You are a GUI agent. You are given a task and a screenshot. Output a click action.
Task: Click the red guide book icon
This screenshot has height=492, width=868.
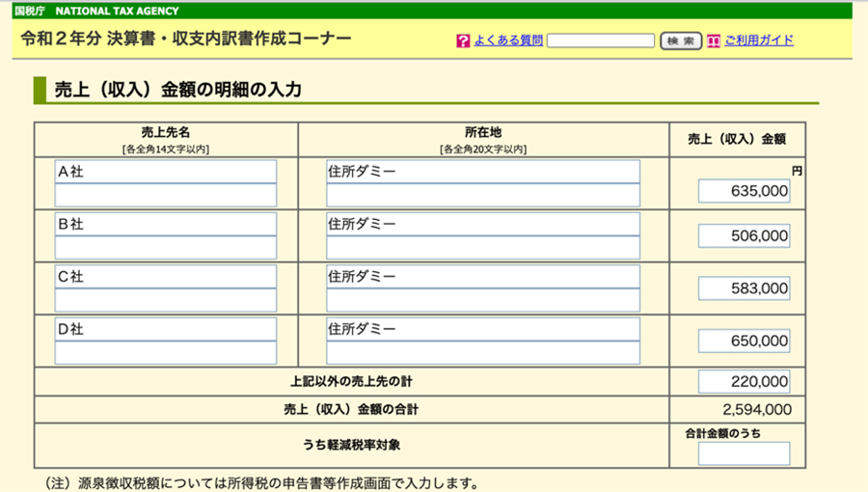click(714, 41)
